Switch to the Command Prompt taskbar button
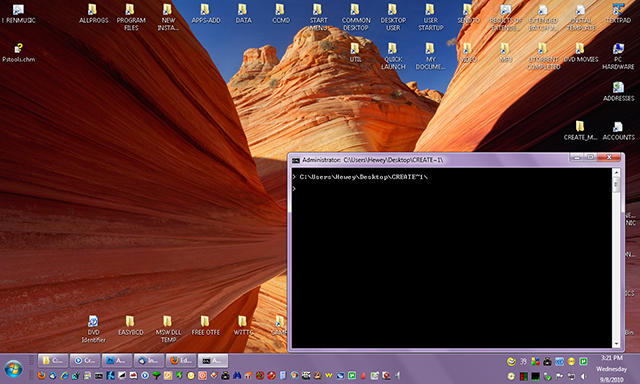This screenshot has height=384, width=640. point(213,361)
